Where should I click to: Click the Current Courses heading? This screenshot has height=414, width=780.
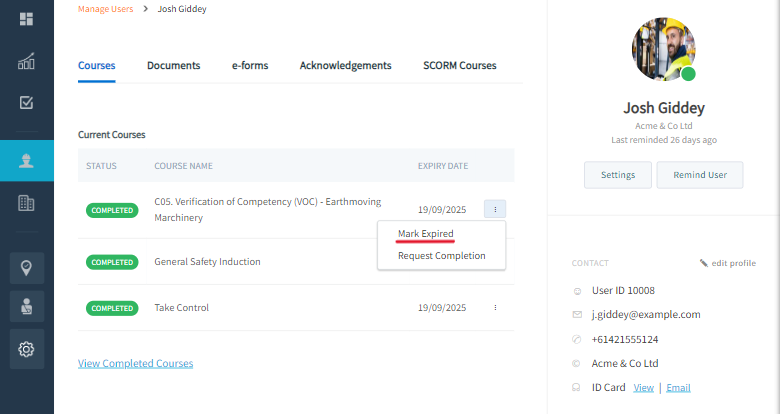(111, 135)
